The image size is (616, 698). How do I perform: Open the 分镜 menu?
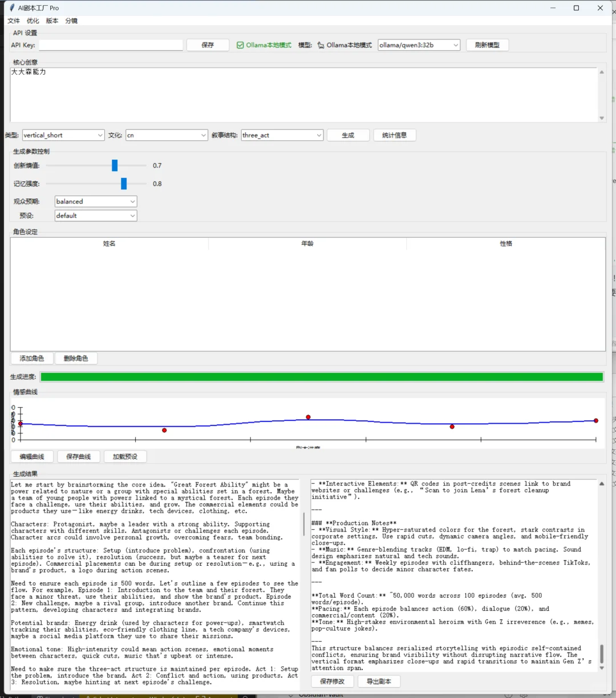click(71, 21)
